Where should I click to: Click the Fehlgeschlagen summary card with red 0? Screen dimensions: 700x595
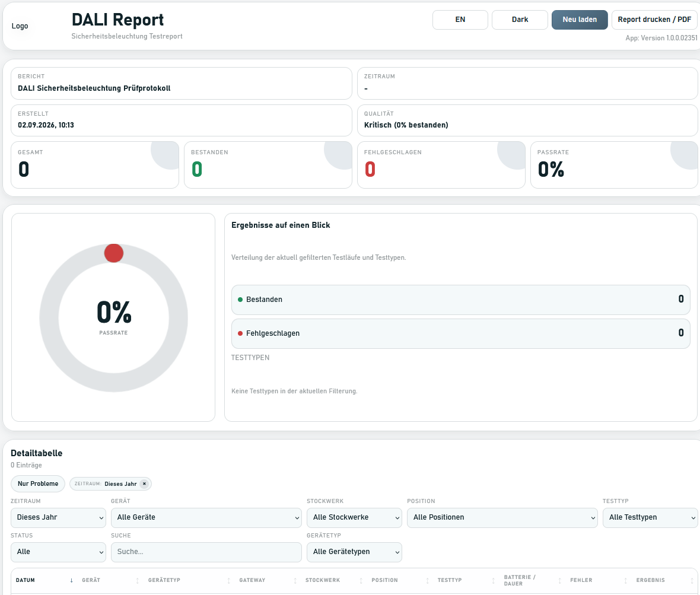pos(441,165)
